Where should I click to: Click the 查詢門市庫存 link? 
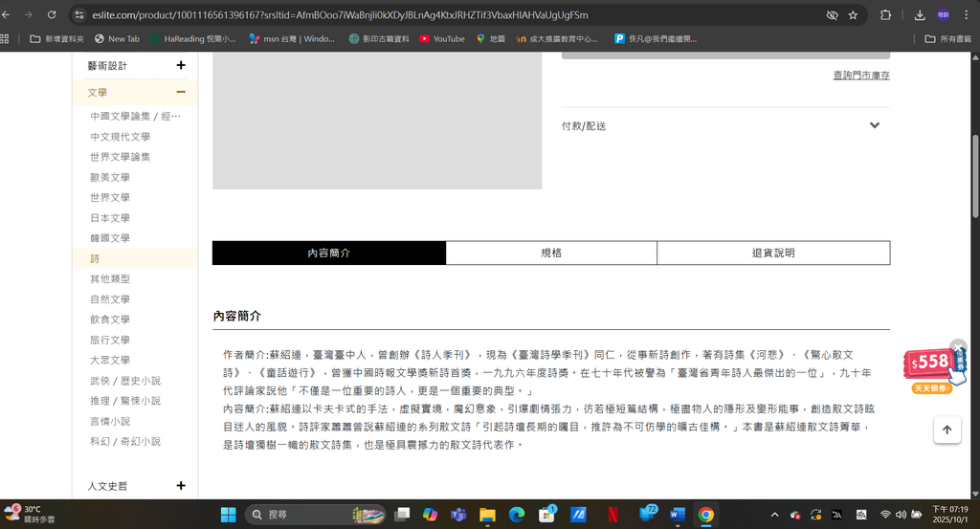[860, 76]
